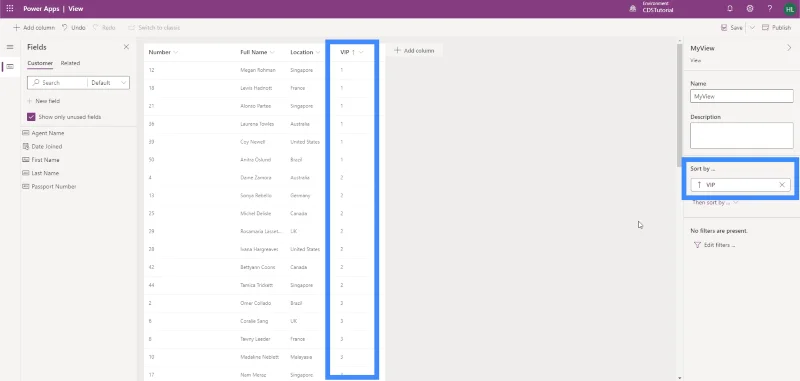Click the First Name field type icon
The image size is (800, 381).
point(26,160)
